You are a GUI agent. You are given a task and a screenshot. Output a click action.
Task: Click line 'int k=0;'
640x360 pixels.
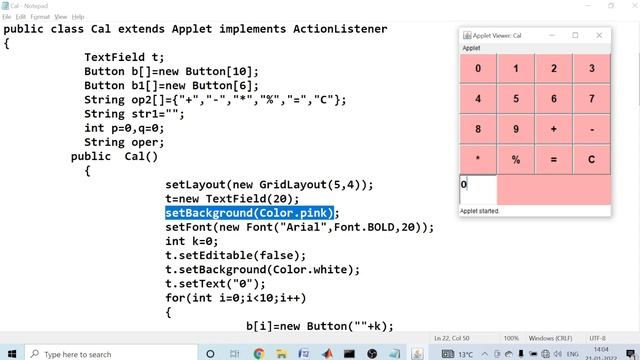pyautogui.click(x=191, y=241)
